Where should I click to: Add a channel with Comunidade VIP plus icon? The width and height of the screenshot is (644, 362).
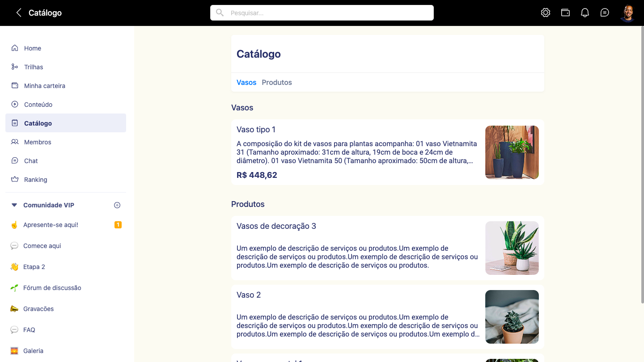coord(117,205)
